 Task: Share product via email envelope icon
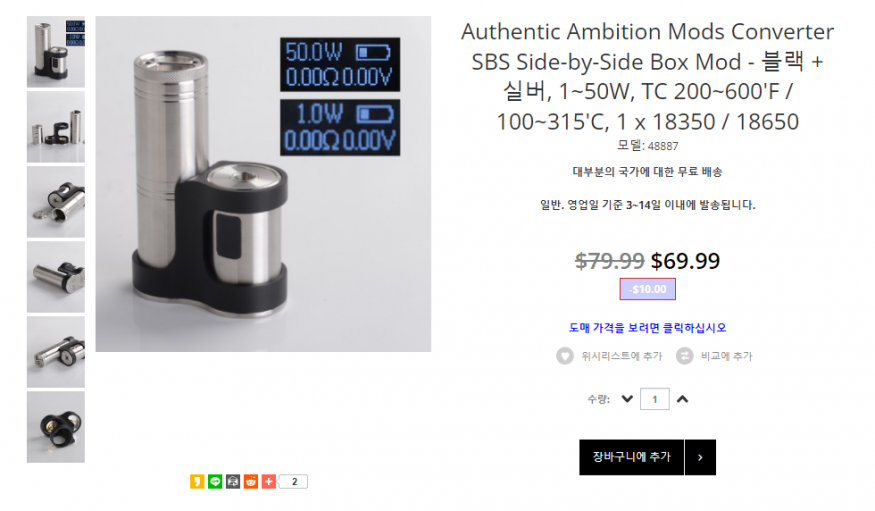coord(233,481)
